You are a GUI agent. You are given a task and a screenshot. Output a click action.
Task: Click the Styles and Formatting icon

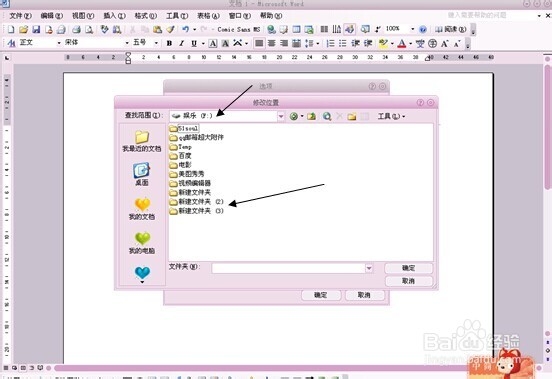(x=11, y=43)
